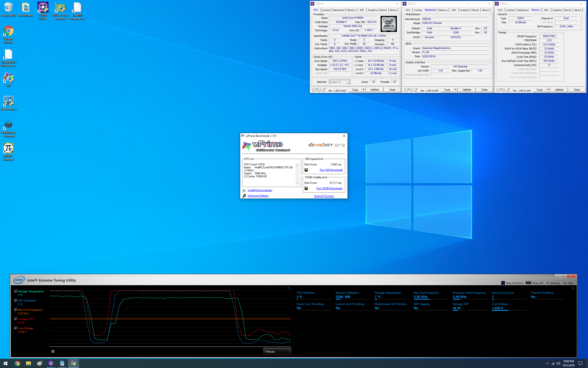Click Validate in left CPU-Z window
This screenshot has width=588, height=368.
point(374,90)
